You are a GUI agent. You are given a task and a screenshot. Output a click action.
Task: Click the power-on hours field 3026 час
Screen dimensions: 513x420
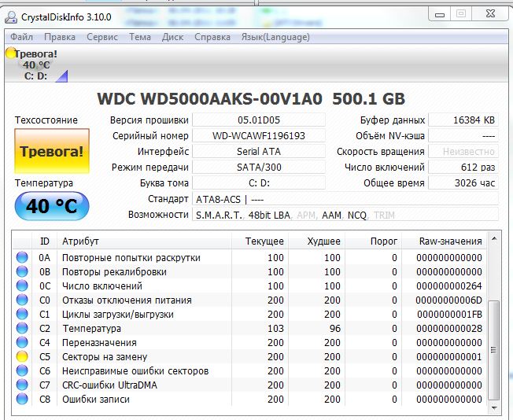coord(463,182)
